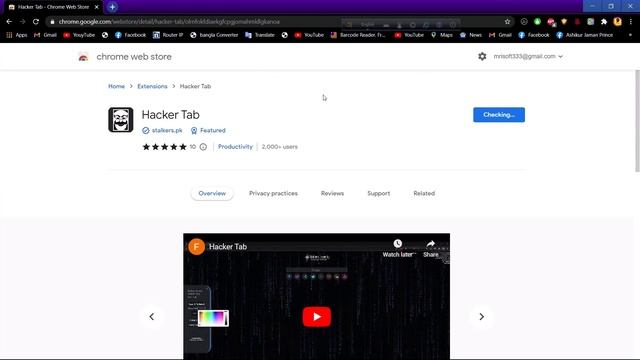The height and width of the screenshot is (360, 640).
Task: Open the Support tab
Action: 378,193
